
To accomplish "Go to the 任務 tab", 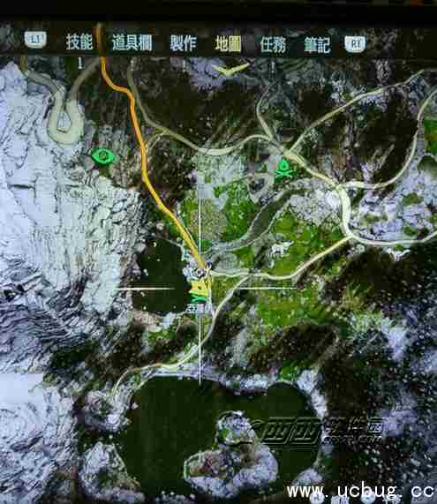I will (273, 45).
